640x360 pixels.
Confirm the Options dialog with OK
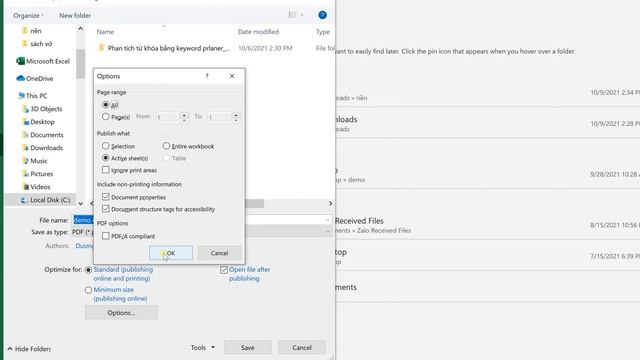tap(171, 253)
